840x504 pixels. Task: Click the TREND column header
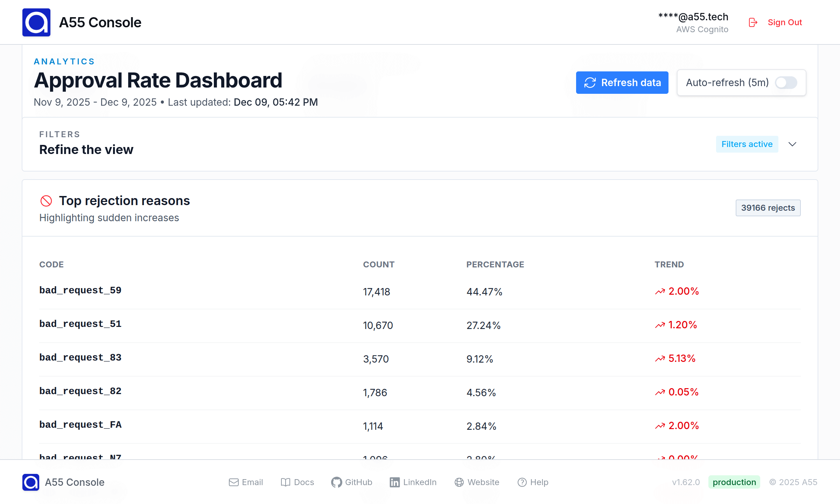point(669,265)
